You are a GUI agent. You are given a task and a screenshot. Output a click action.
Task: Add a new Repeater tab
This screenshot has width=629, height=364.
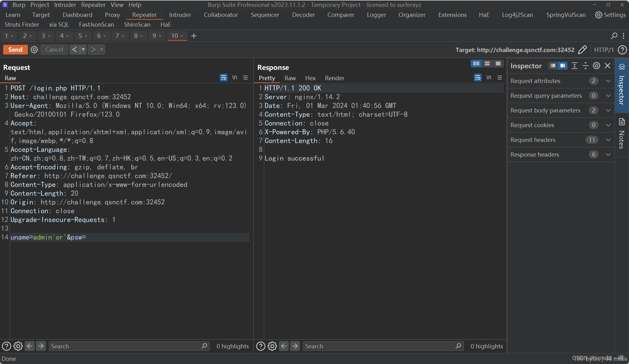click(194, 36)
